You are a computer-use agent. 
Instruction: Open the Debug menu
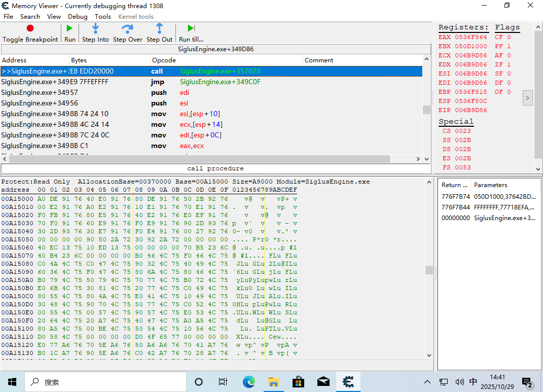78,16
